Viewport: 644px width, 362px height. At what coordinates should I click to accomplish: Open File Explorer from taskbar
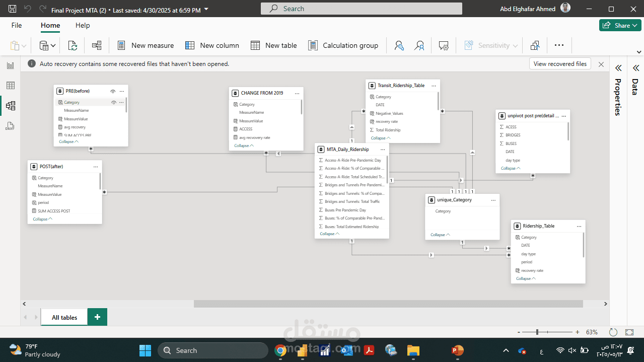(x=413, y=350)
